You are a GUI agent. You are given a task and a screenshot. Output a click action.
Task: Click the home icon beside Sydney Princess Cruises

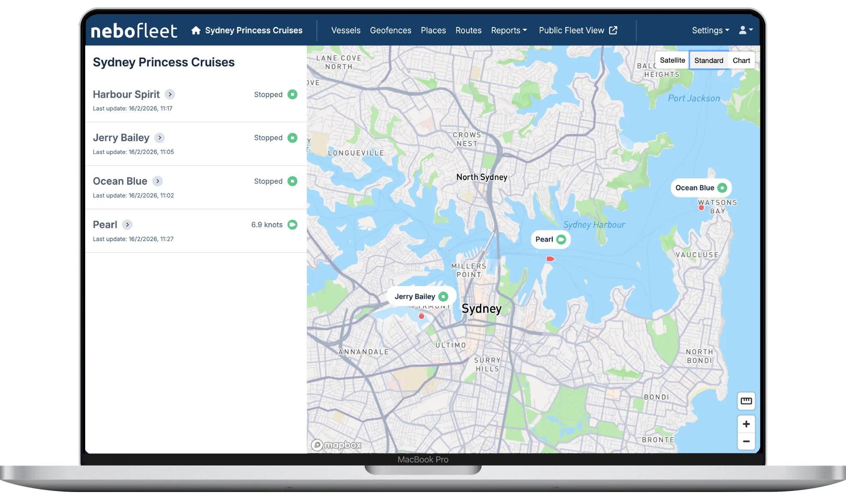[x=196, y=30]
